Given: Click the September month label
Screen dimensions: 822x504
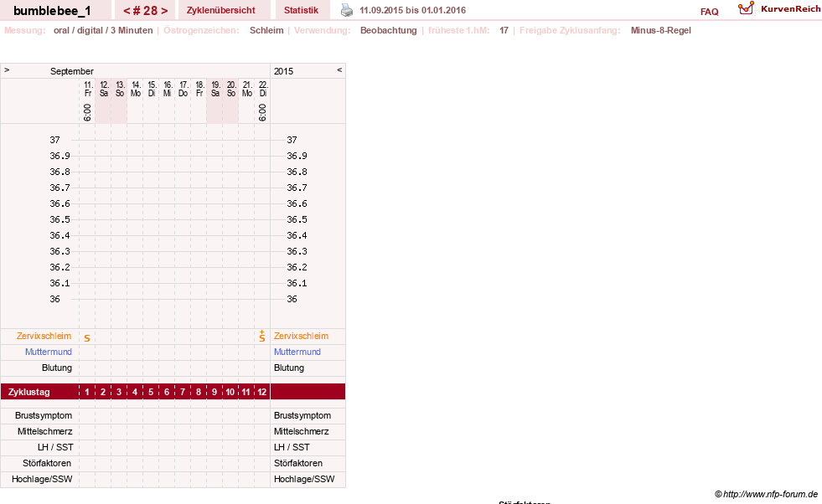Looking at the screenshot, I should tap(72, 71).
